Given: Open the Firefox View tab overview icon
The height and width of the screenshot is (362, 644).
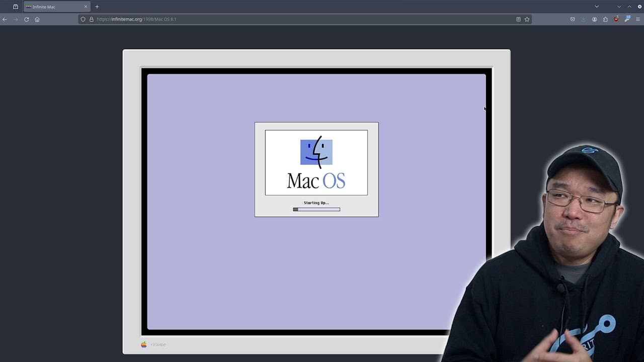Looking at the screenshot, I should pyautogui.click(x=16, y=7).
